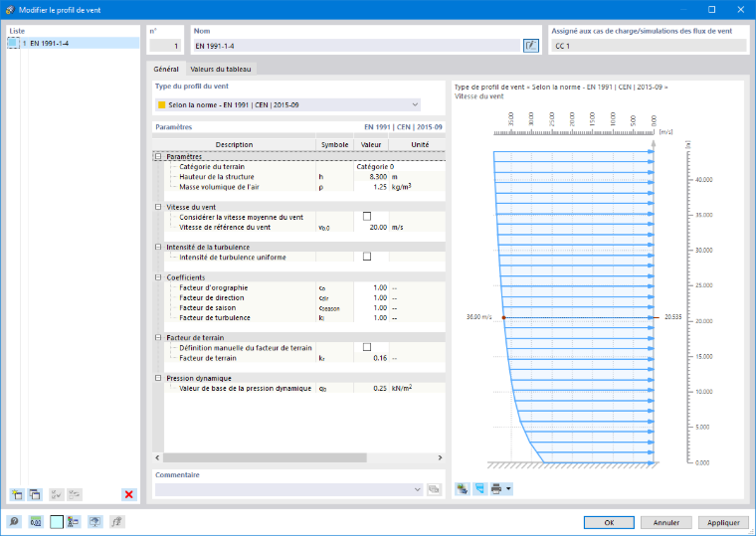Click the fifth bottom toolbar view icon
756x536 pixels.
click(x=94, y=521)
